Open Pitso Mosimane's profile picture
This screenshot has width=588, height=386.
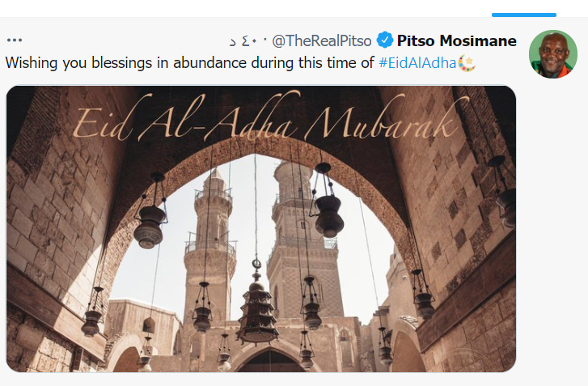552,55
